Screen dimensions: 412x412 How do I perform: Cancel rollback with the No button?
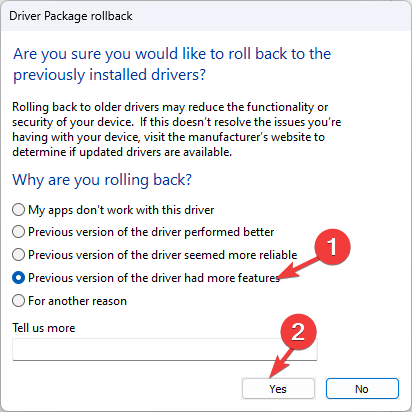pyautogui.click(x=362, y=389)
